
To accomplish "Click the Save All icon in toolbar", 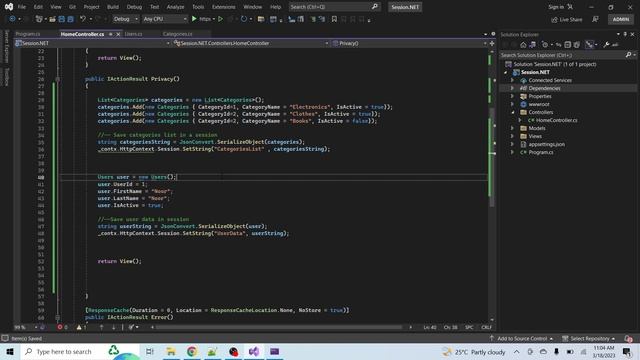I will pos(71,19).
